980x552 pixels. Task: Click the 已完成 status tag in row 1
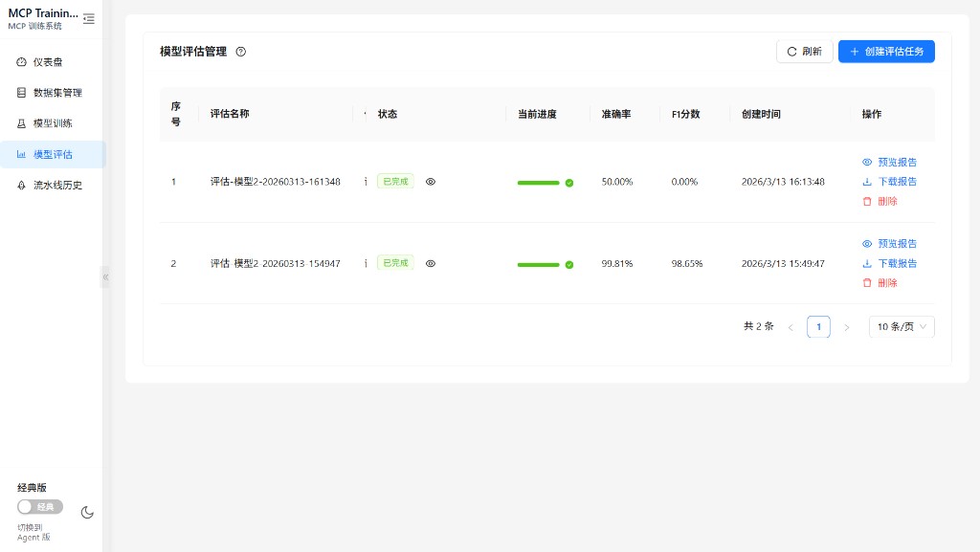coord(395,182)
